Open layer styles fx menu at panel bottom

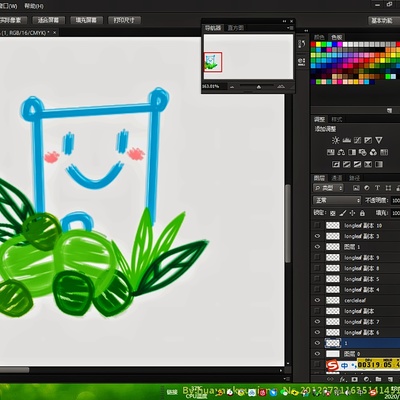[x=343, y=379]
